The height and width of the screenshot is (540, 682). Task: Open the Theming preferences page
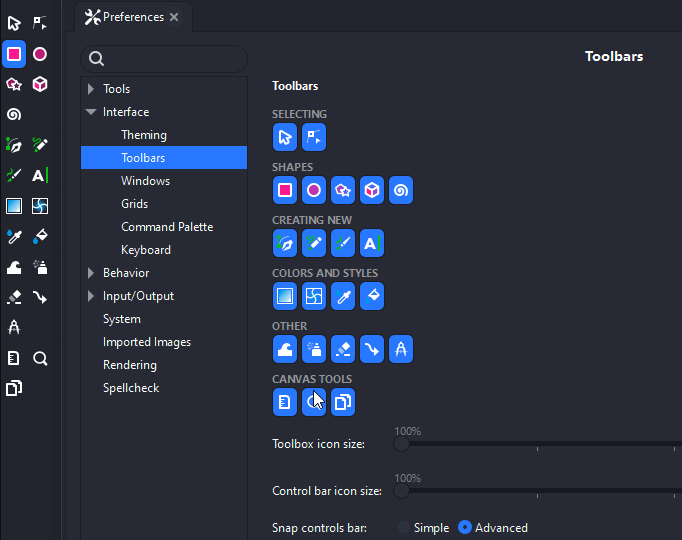pyautogui.click(x=144, y=135)
